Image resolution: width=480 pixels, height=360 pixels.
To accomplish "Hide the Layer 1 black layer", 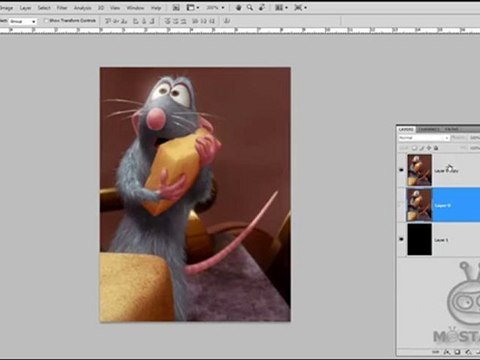I will 401,239.
